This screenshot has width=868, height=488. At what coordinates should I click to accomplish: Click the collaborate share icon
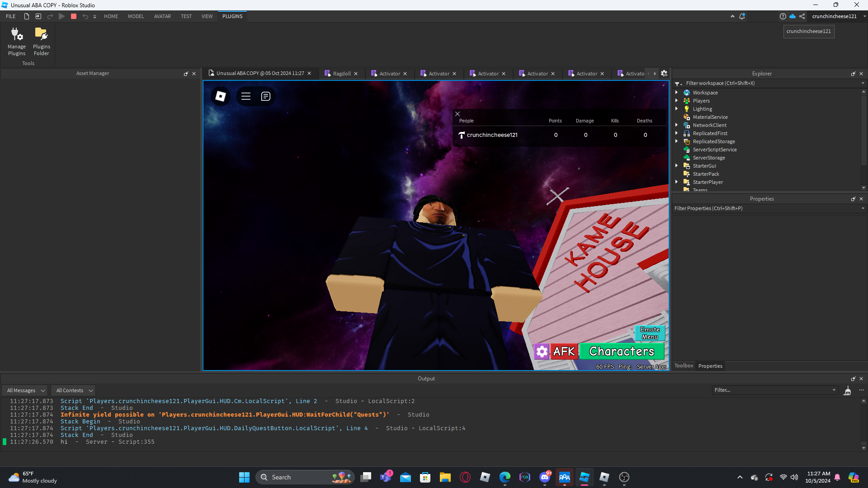click(x=802, y=16)
